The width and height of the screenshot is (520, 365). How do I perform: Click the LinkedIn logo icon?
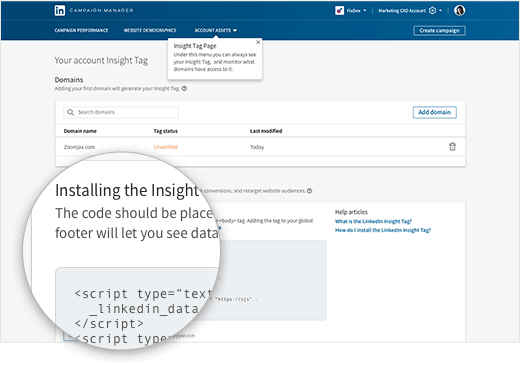point(60,11)
